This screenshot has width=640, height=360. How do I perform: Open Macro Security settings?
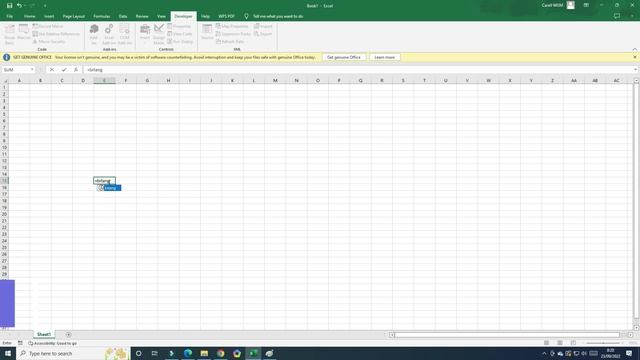(49, 42)
